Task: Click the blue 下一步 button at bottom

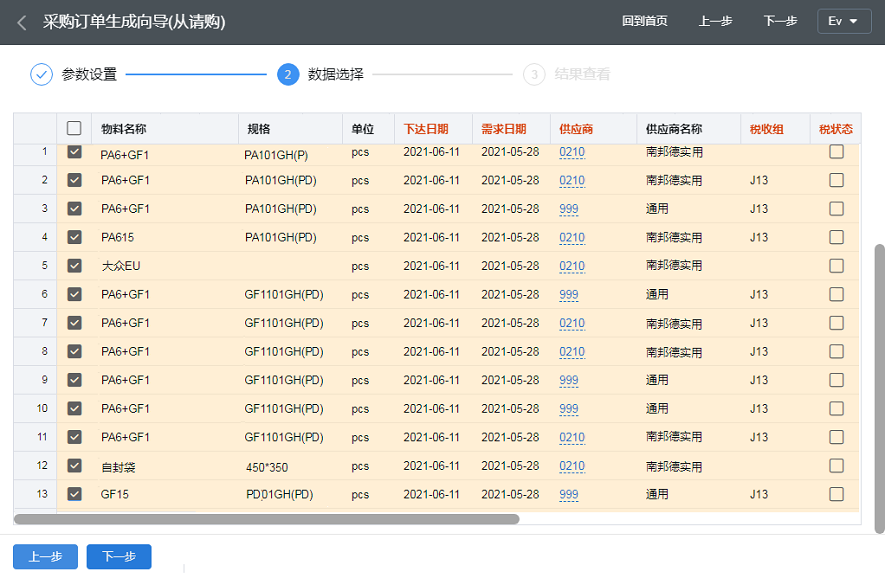Action: 119,557
